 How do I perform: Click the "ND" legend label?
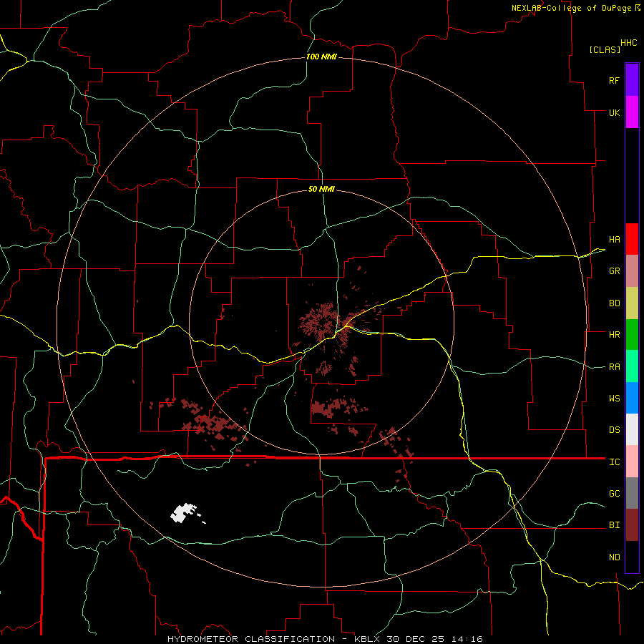[x=614, y=557]
